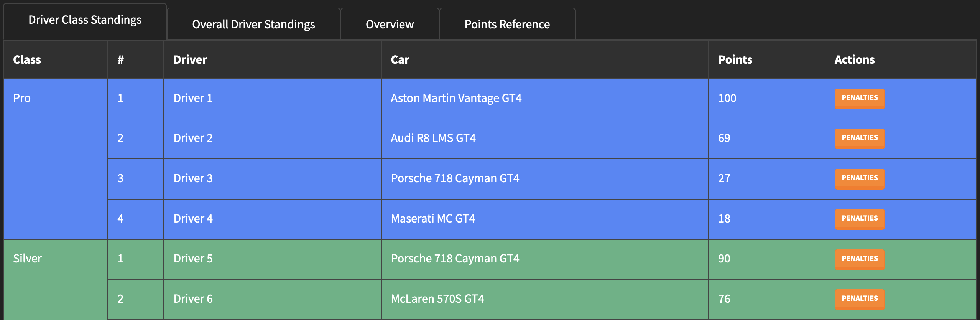Select the Pro class cell
This screenshot has height=320, width=980.
click(x=22, y=98)
